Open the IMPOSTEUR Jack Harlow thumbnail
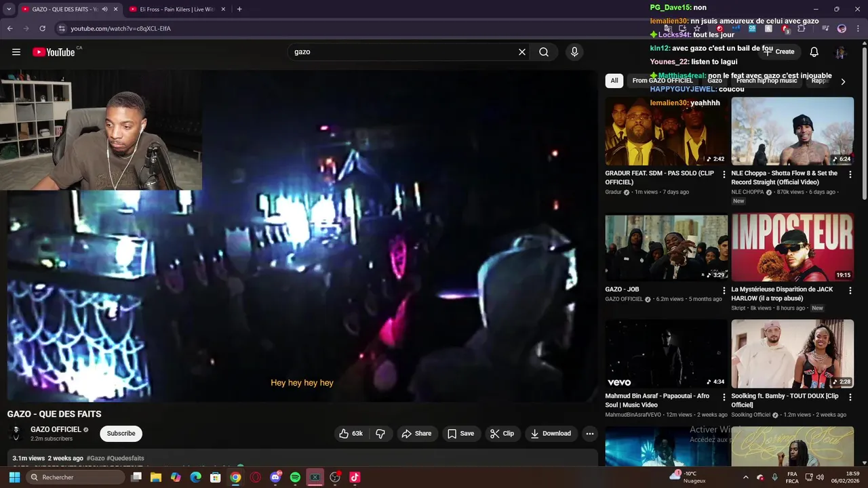 click(x=793, y=247)
